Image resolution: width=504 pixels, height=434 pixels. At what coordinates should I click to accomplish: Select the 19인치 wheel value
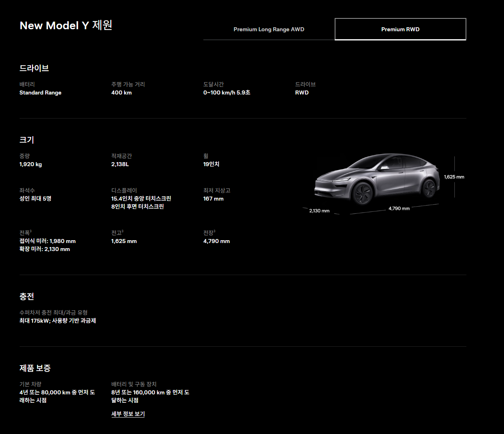click(211, 164)
